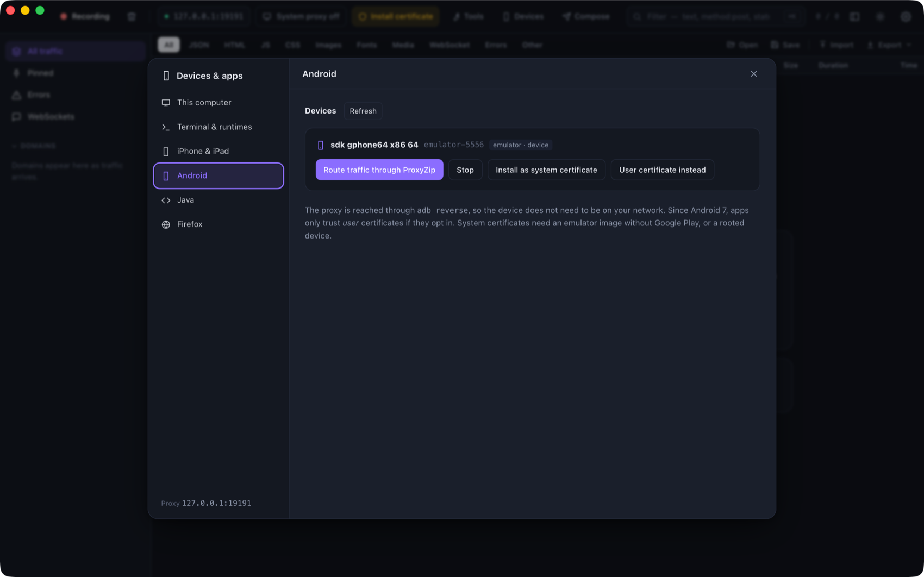Toggle System proxy off in toolbar

click(x=301, y=16)
